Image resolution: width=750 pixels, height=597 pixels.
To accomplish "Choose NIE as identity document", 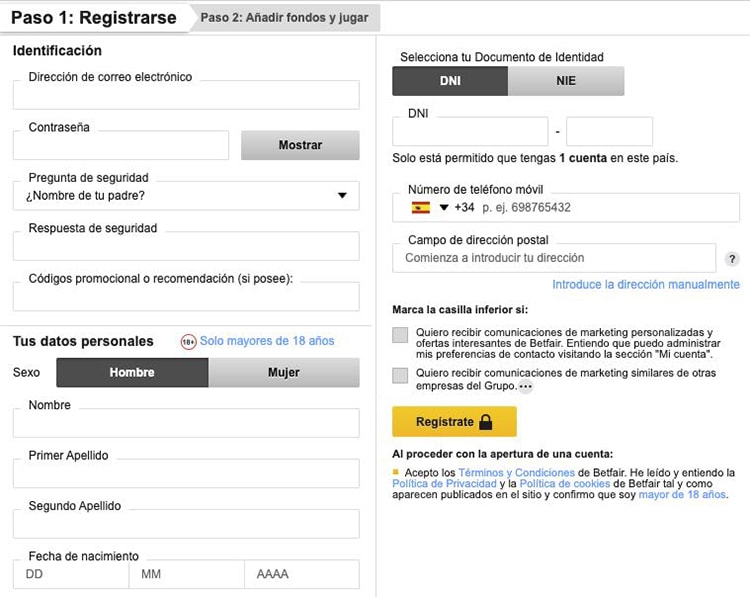I will 566,81.
